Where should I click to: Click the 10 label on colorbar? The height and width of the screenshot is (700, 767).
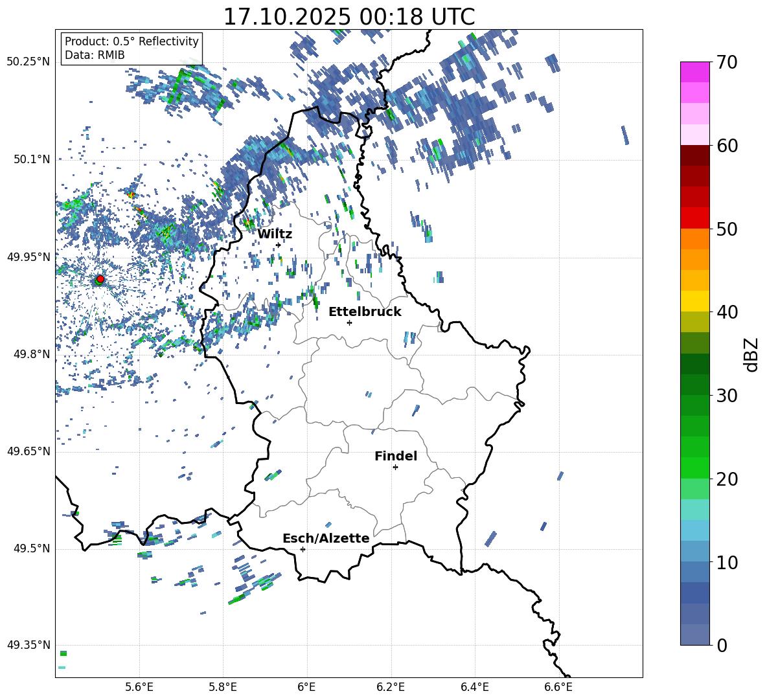727,563
